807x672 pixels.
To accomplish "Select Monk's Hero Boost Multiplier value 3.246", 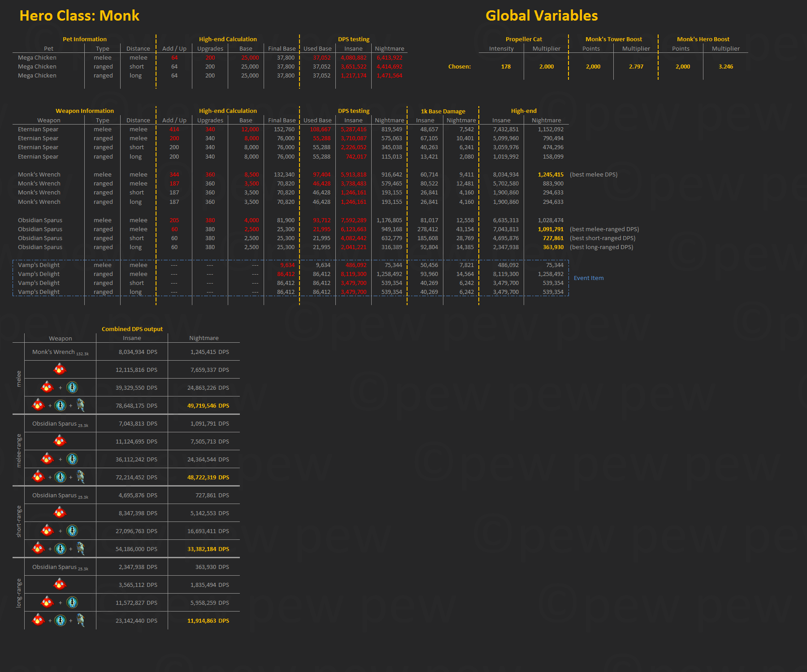I will pos(725,67).
